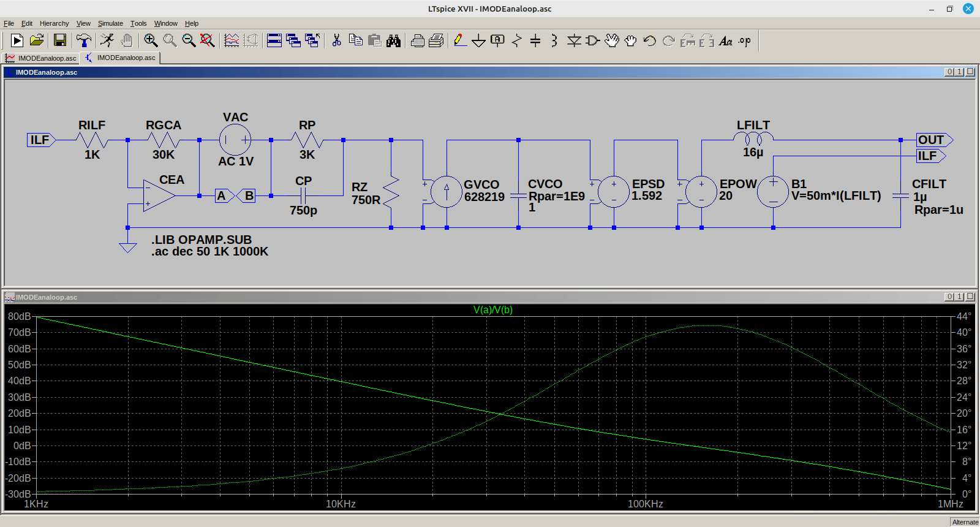Screen dimensions: 980x527
Task: Open the View menu
Action: click(x=83, y=23)
